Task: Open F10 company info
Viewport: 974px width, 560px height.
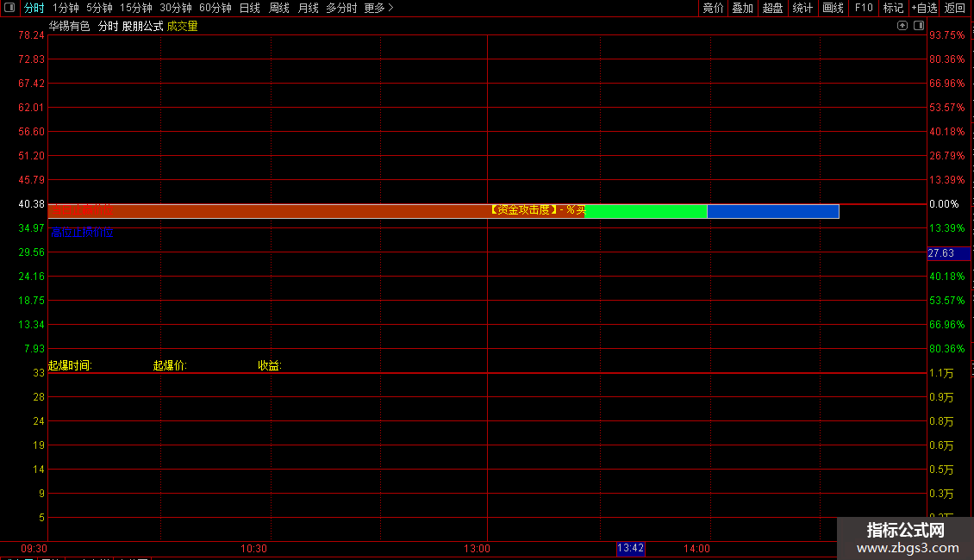Action: [864, 8]
